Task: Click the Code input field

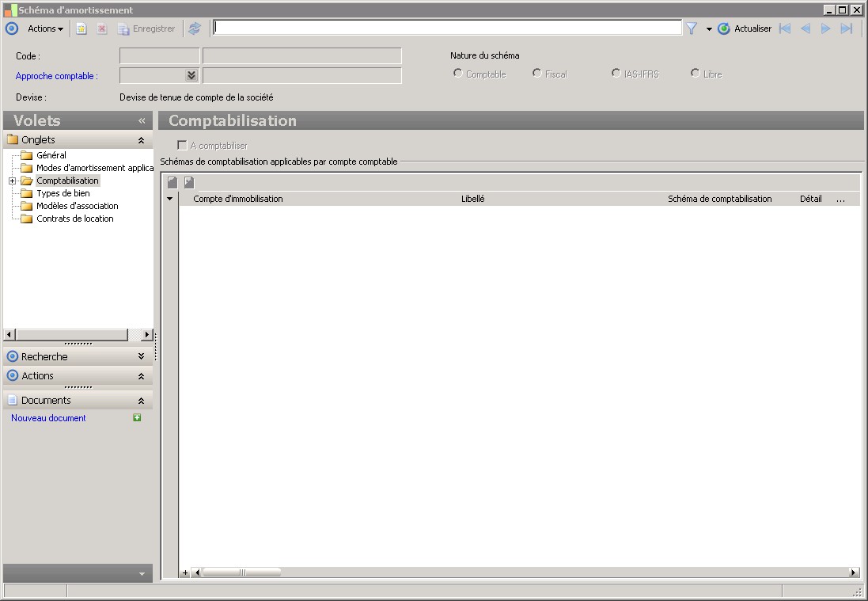Action: (x=159, y=56)
